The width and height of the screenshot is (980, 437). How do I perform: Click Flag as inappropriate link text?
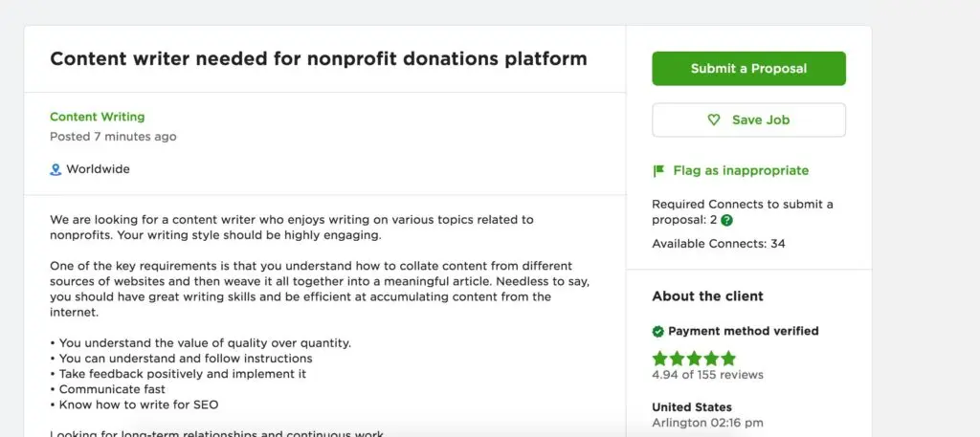coord(741,171)
